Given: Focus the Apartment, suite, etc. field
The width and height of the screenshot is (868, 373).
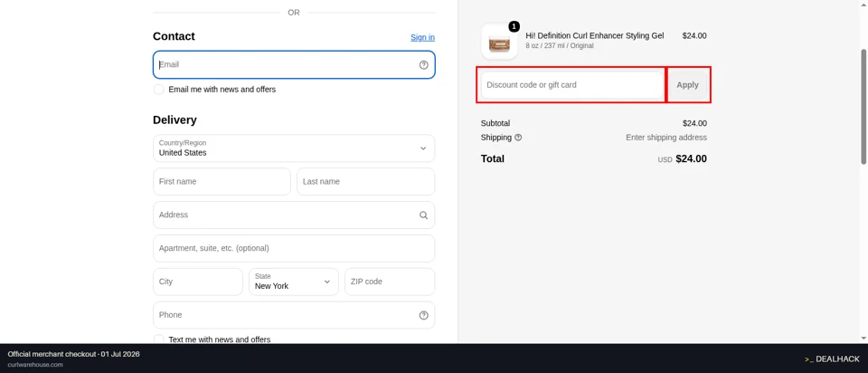Looking at the screenshot, I should point(294,248).
